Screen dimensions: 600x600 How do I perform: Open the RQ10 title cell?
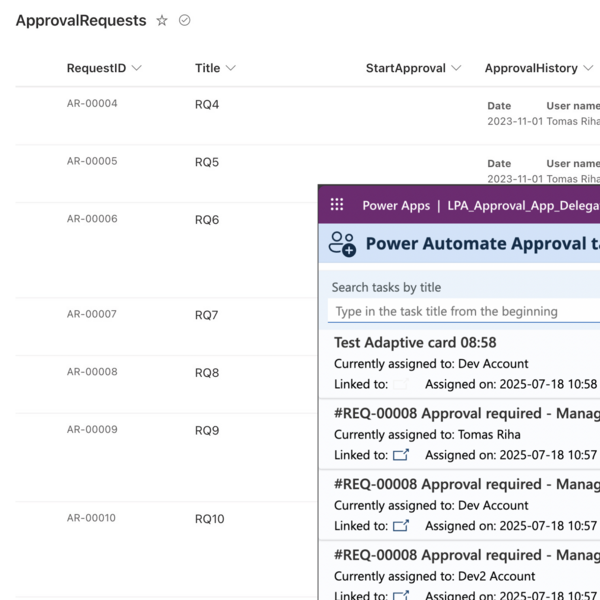click(210, 519)
